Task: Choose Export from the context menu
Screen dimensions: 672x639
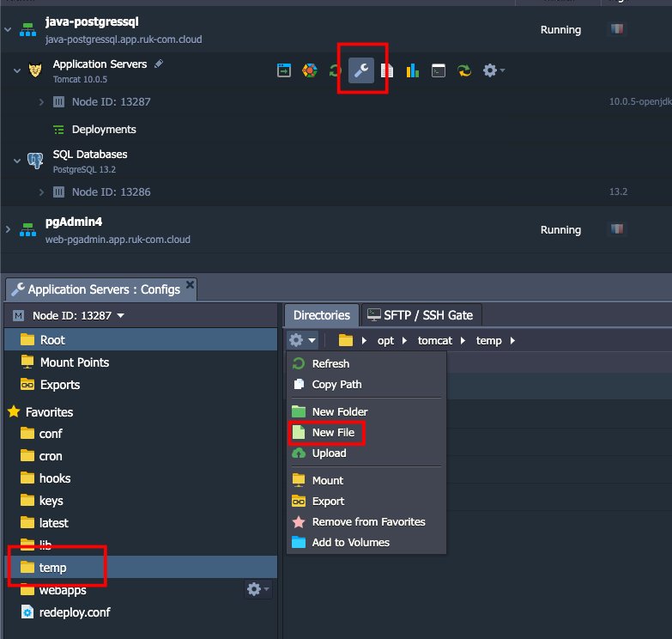Action: 366,501
